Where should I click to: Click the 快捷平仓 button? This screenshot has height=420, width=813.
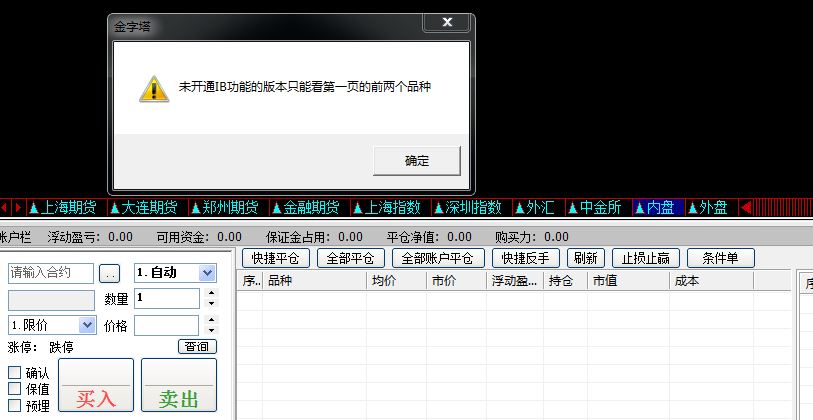click(x=276, y=258)
